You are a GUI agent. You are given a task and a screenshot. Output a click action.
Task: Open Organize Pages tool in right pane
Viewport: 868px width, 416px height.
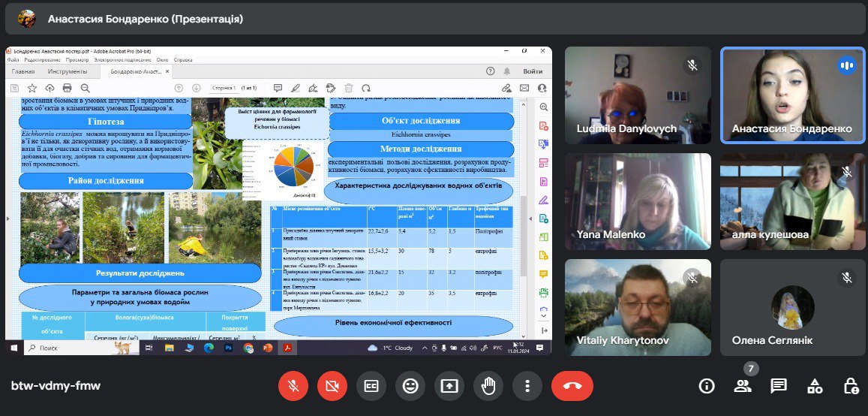[x=544, y=163]
